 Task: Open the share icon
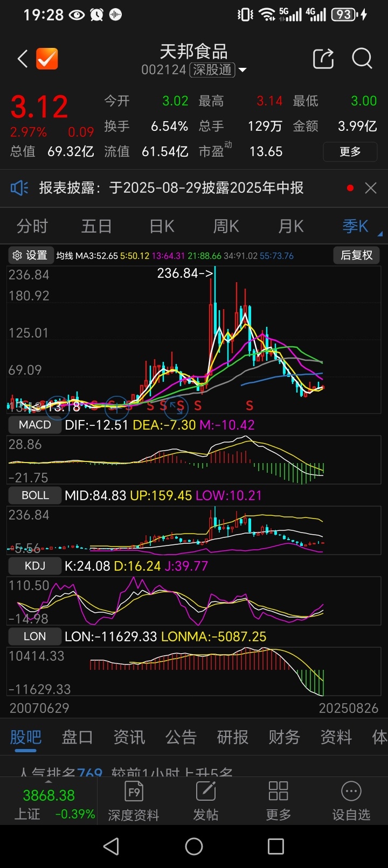[323, 59]
